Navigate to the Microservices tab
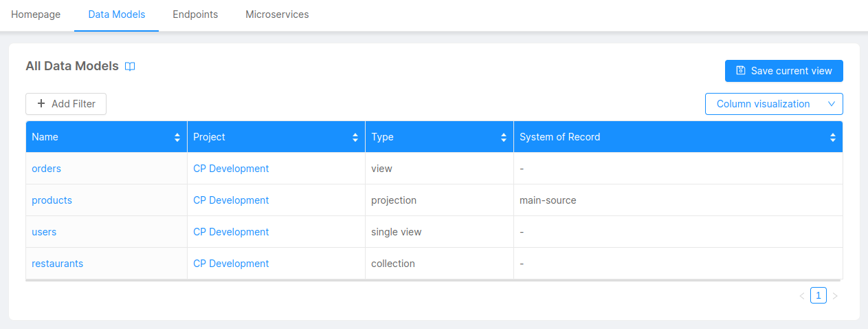This screenshot has height=329, width=868. click(277, 14)
